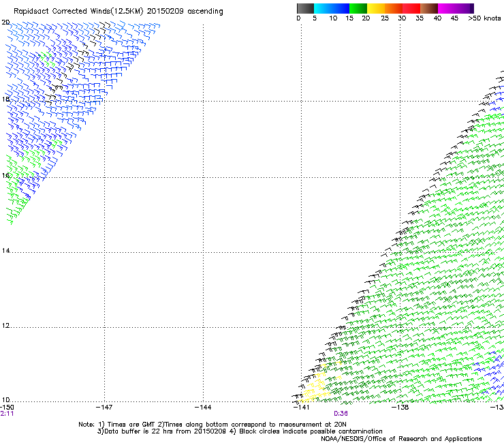Click the gray 0-5 knots color swatch
This screenshot has width=504, height=443.
[305, 8]
